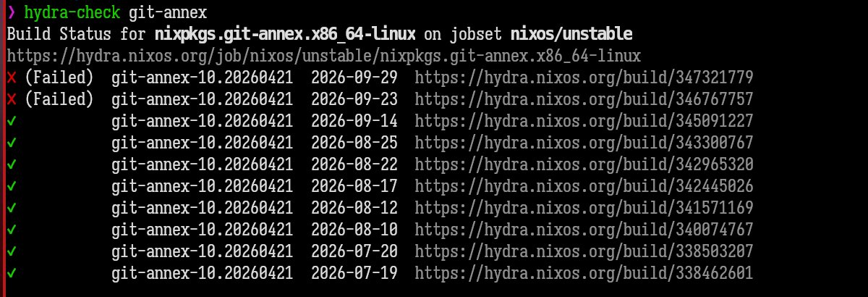Image resolution: width=868 pixels, height=297 pixels.
Task: Click the shell prompt arrow symbol
Action: (11, 12)
